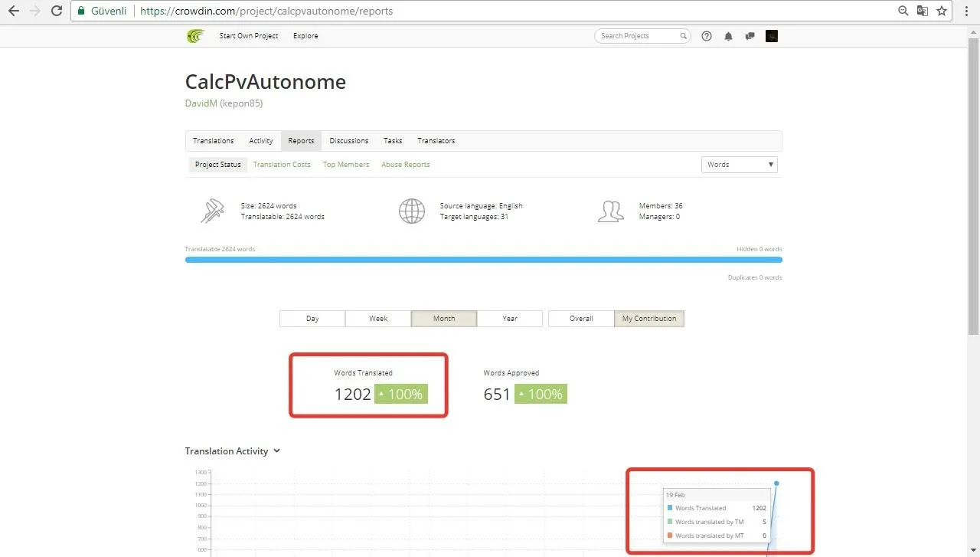Viewport: 980px width, 557px height.
Task: Select Year period toggle
Action: [510, 319]
